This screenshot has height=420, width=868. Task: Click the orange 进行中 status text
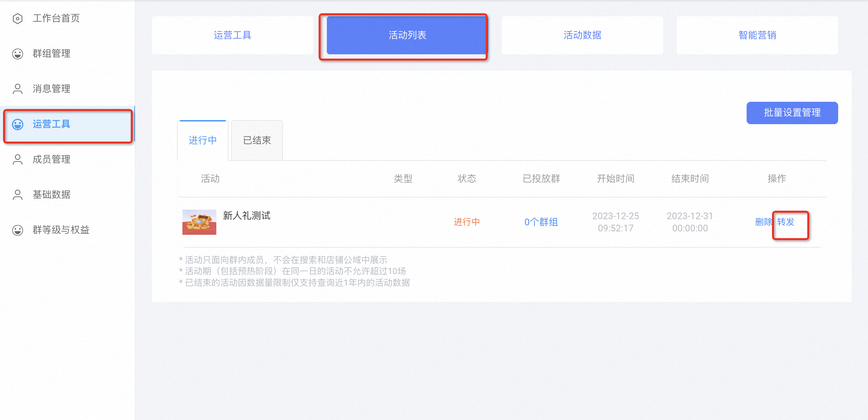coord(467,222)
